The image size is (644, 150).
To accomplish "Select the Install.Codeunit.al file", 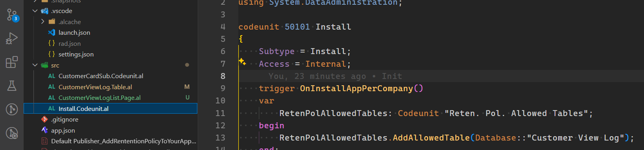I will point(110,109).
